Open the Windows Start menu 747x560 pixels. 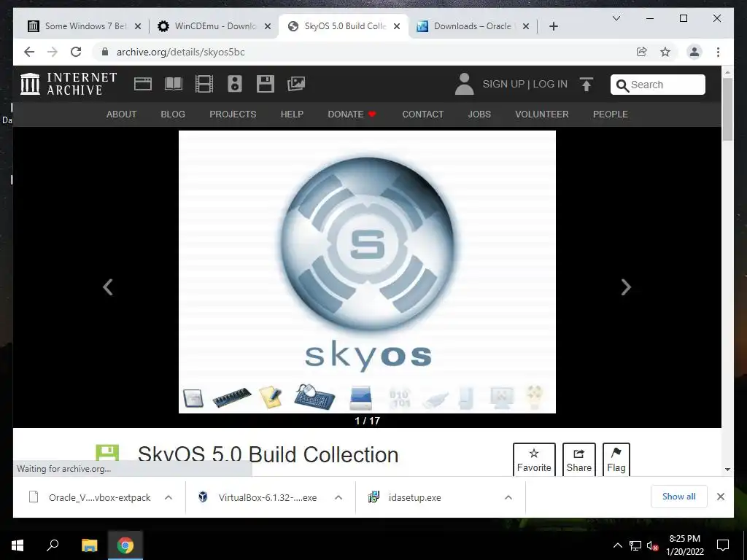tap(18, 545)
